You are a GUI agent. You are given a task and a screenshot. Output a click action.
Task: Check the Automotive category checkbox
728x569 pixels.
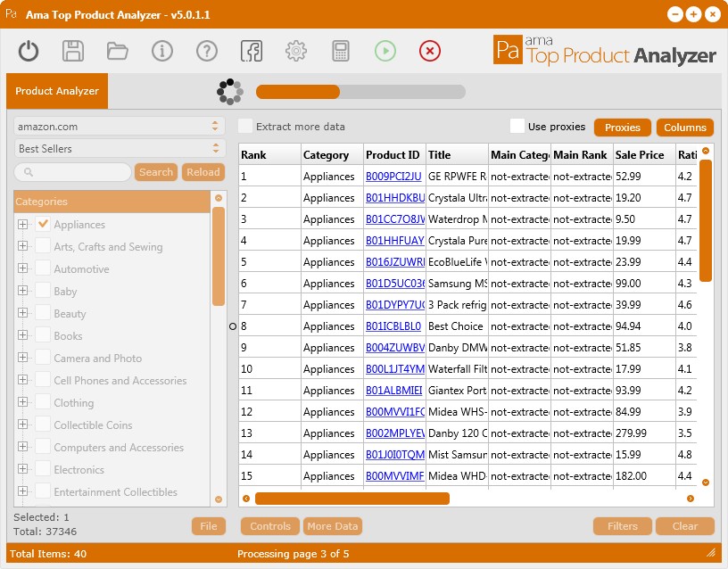coord(43,268)
